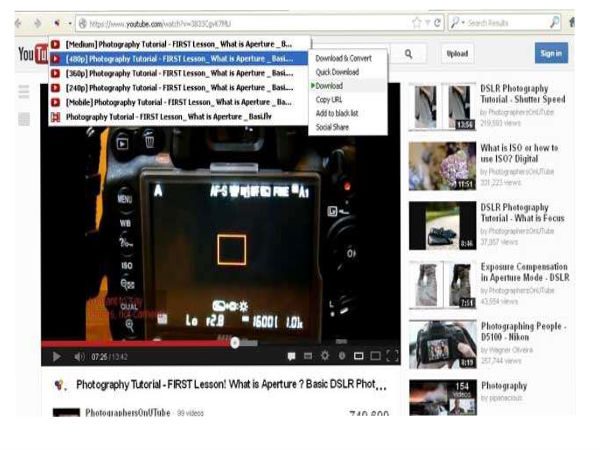Click the Upload button
This screenshot has width=600, height=450.
pos(457,54)
